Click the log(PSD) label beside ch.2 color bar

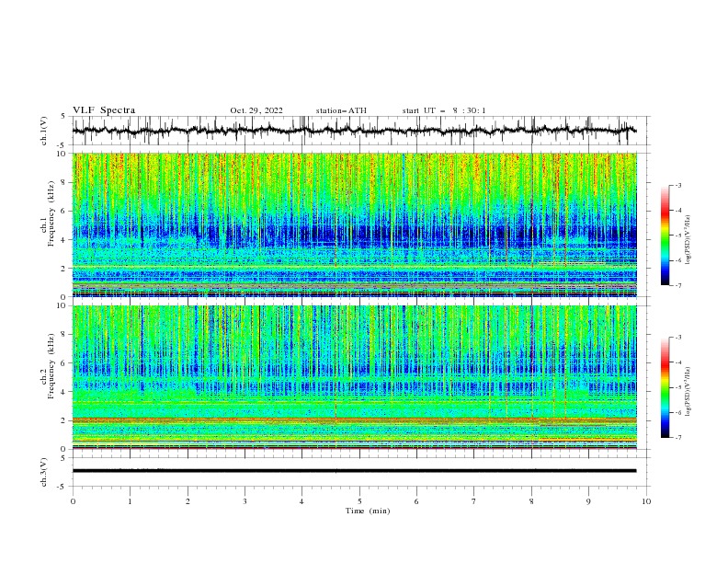click(x=688, y=392)
